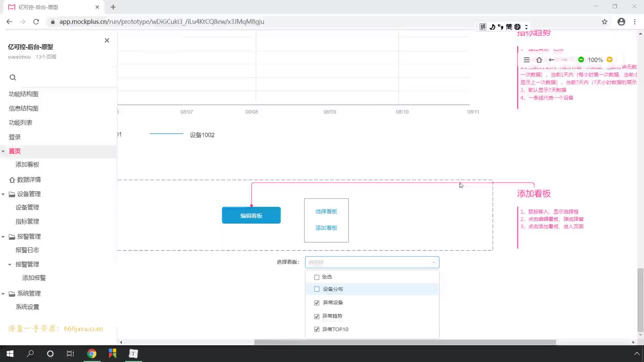Open the 功能结构图 page

tap(23, 94)
